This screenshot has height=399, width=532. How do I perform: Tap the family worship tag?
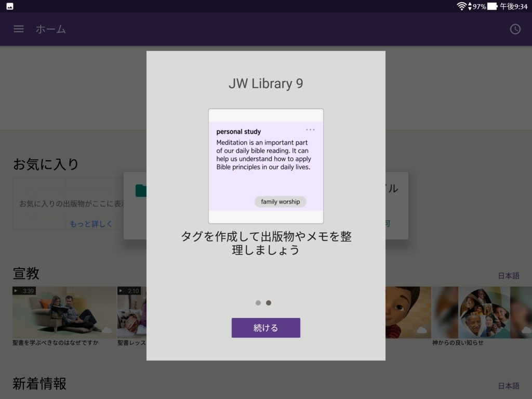click(x=280, y=202)
